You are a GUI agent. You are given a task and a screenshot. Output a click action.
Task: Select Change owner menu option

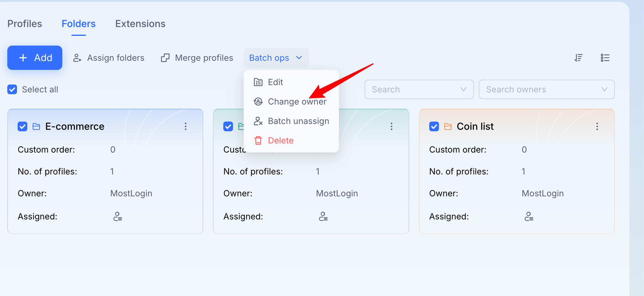[291, 102]
